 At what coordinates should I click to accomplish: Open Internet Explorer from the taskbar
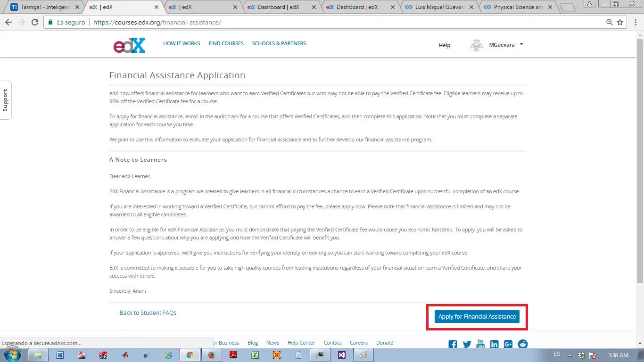click(168, 355)
